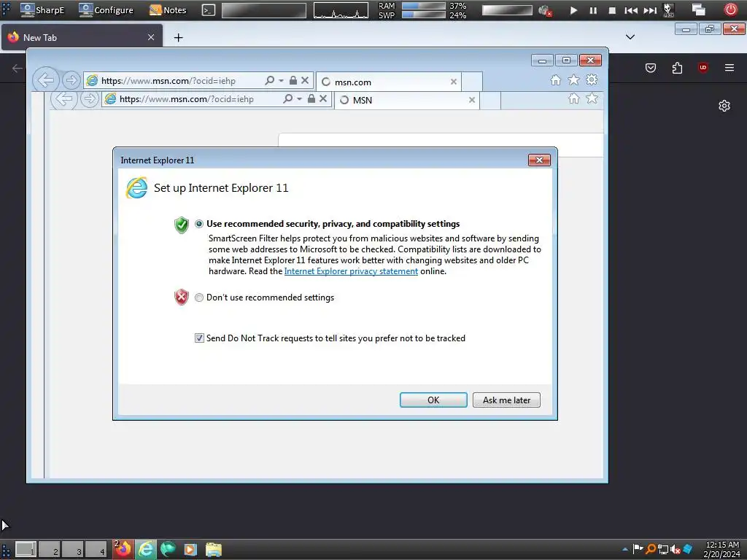This screenshot has height=560, width=747.
Task: Close the Firefox New Tab tab
Action: point(151,37)
